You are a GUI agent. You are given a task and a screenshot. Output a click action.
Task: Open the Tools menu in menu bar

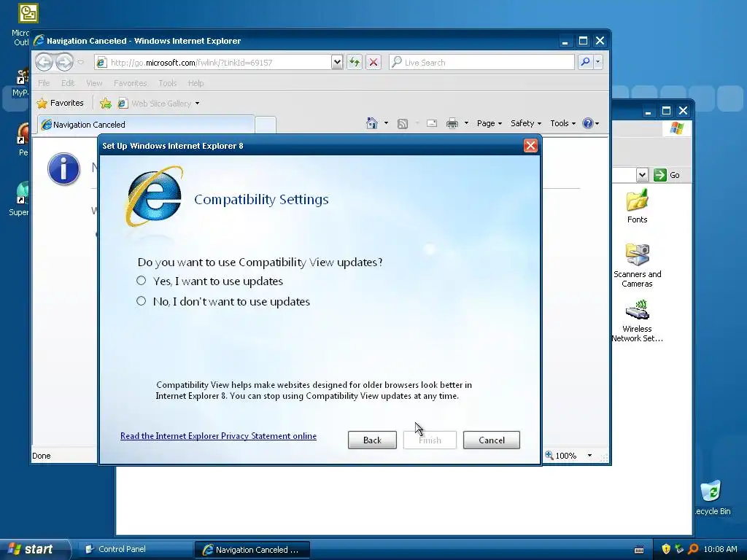point(168,83)
